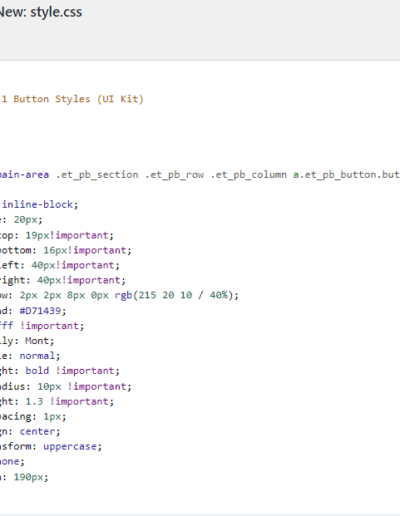This screenshot has height=516, width=400.
Task: Click the '.et_pb_row' selector text
Action: tap(174, 175)
